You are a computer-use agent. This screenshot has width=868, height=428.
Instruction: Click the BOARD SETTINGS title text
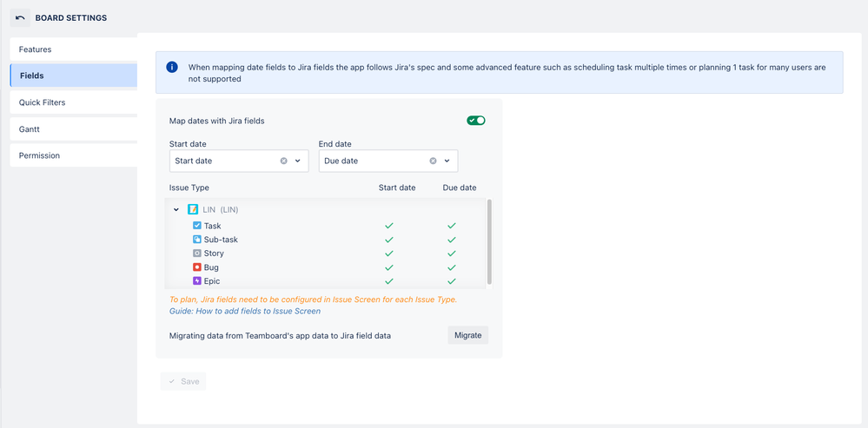[x=71, y=17]
